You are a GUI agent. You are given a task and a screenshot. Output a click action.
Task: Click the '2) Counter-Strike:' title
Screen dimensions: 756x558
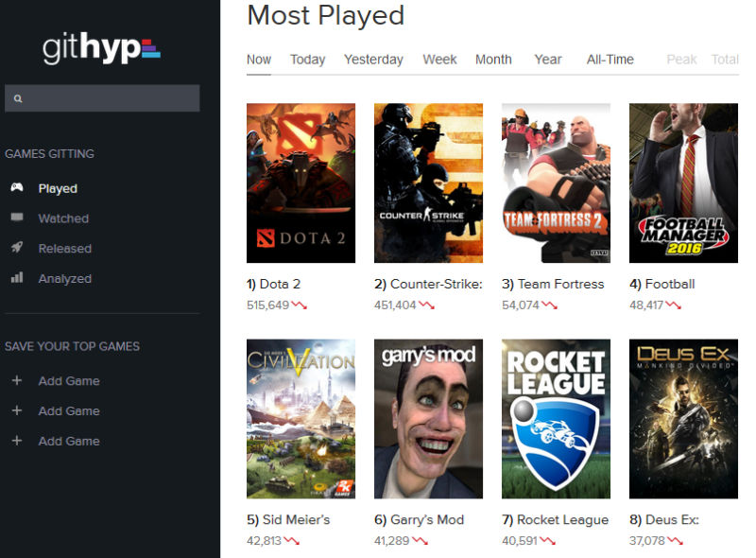[x=428, y=284]
